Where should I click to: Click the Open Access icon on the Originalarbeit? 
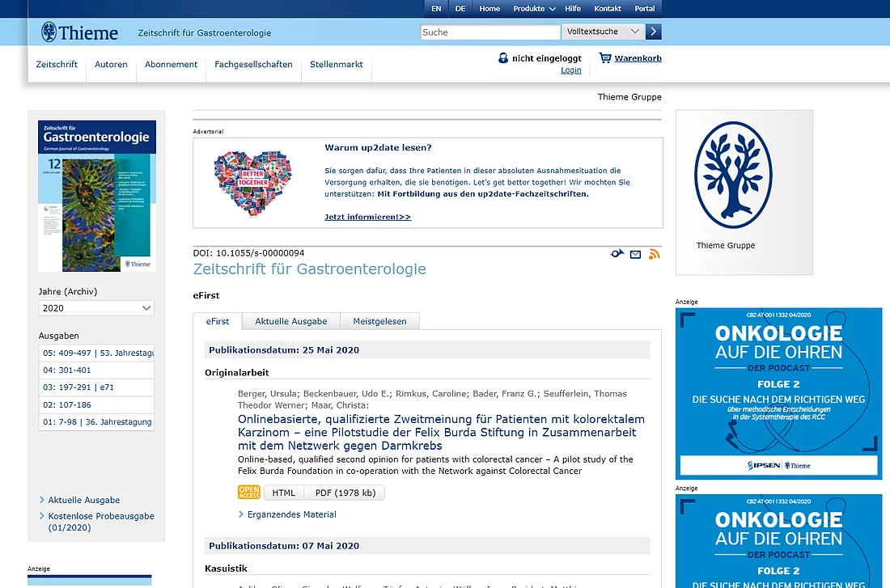tap(248, 492)
